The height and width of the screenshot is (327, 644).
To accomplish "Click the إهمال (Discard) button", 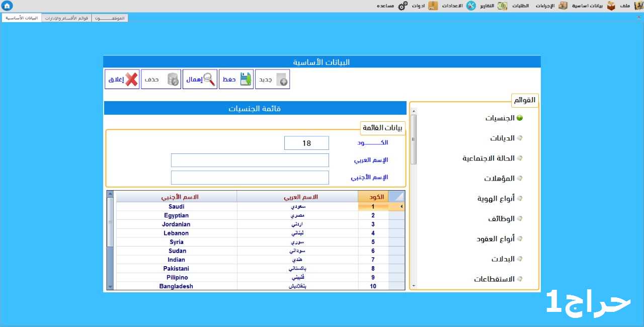I will pyautogui.click(x=200, y=79).
